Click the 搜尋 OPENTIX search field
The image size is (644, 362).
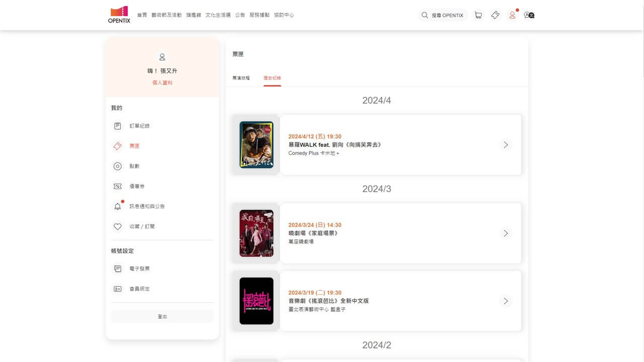click(443, 15)
